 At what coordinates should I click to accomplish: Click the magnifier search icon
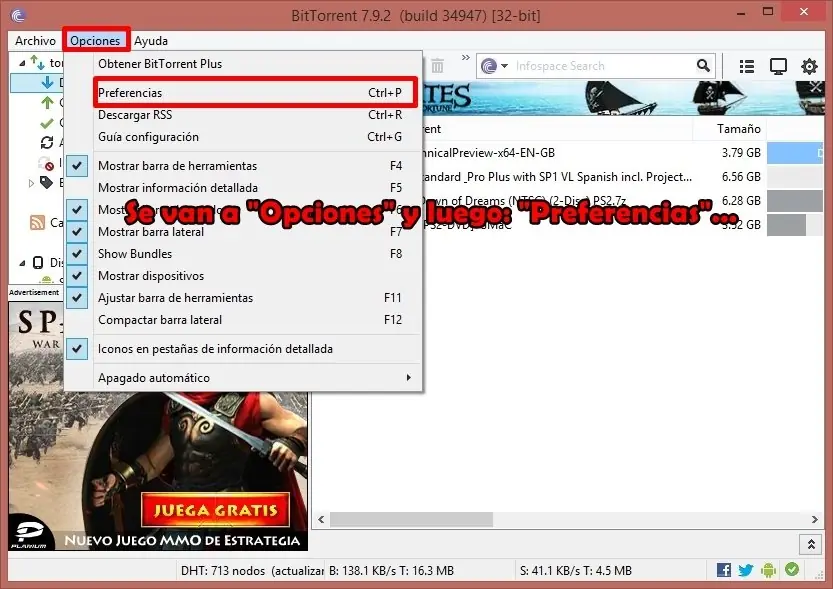[703, 66]
